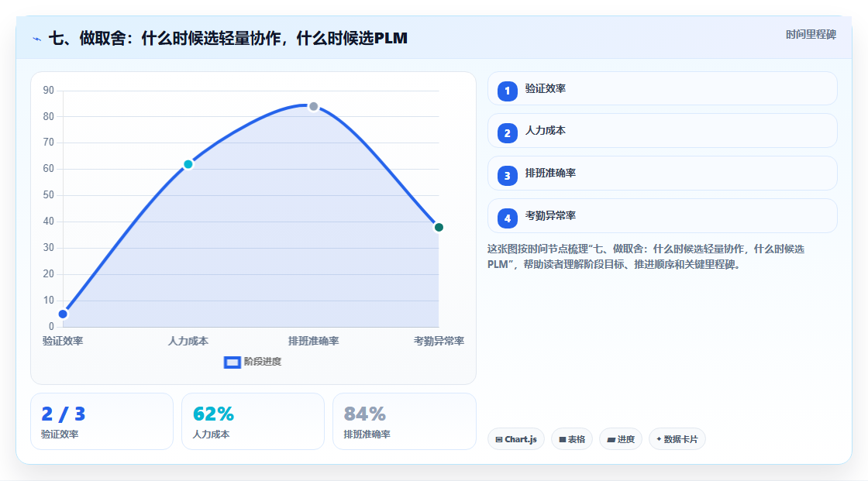Select numbered badge 1 for 验证效率
This screenshot has width=868, height=481.
click(x=507, y=91)
